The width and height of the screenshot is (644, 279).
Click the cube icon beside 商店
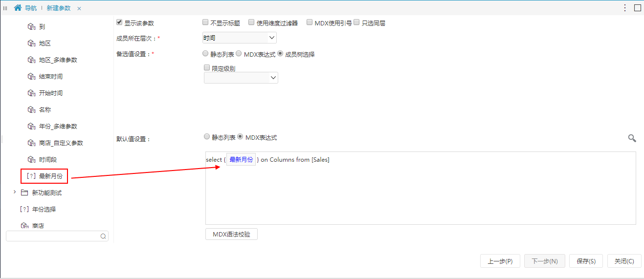tap(24, 226)
